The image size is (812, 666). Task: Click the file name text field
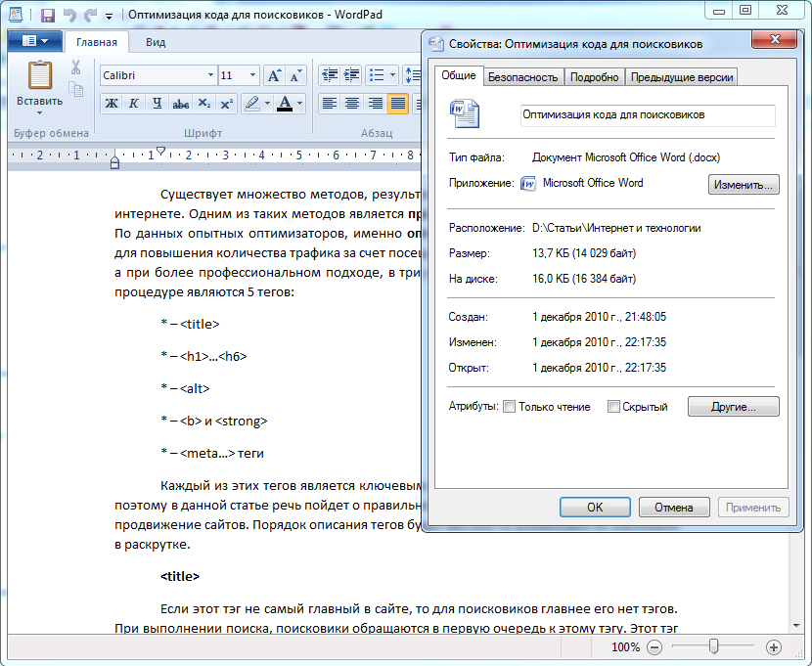[x=648, y=115]
